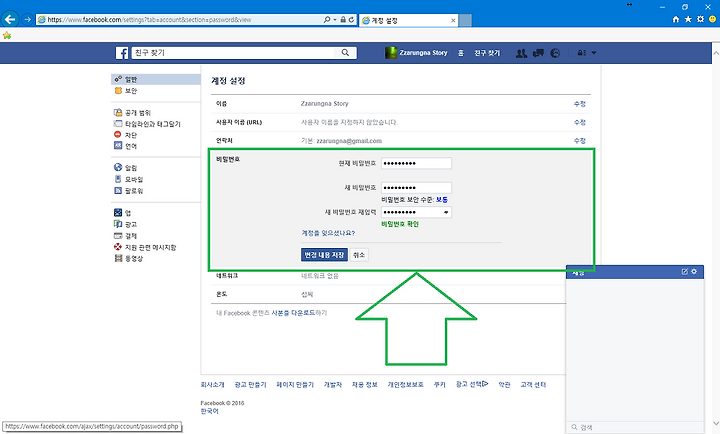Open the notifications globe icon
The image size is (720, 434).
coord(555,53)
